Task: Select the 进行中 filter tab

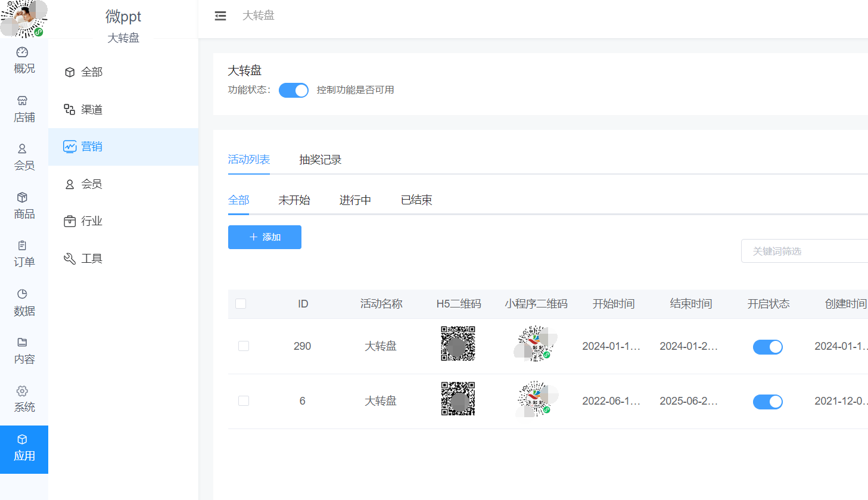Action: (x=355, y=200)
